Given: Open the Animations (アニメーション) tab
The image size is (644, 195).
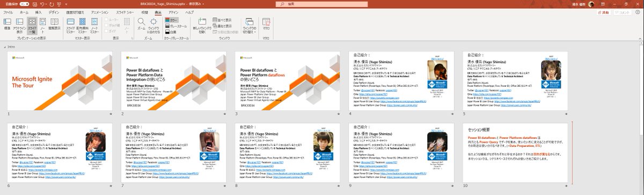Looking at the screenshot, I should pos(100,12).
